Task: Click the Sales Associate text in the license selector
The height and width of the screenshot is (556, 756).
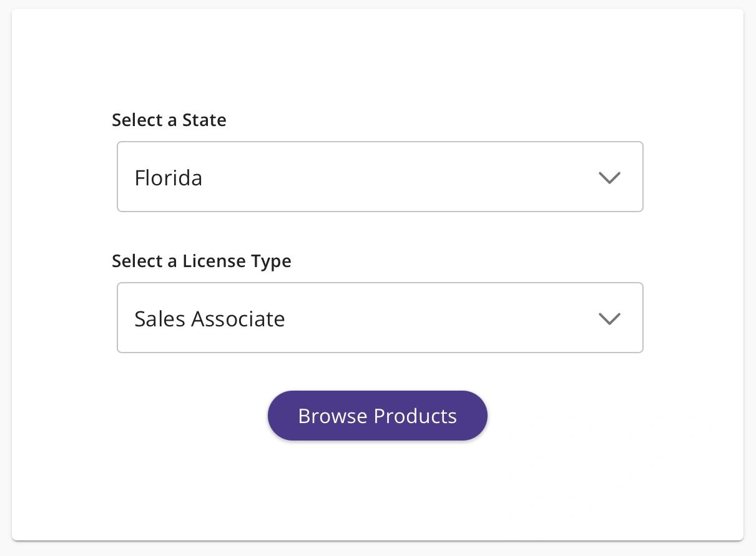Action: [x=210, y=319]
